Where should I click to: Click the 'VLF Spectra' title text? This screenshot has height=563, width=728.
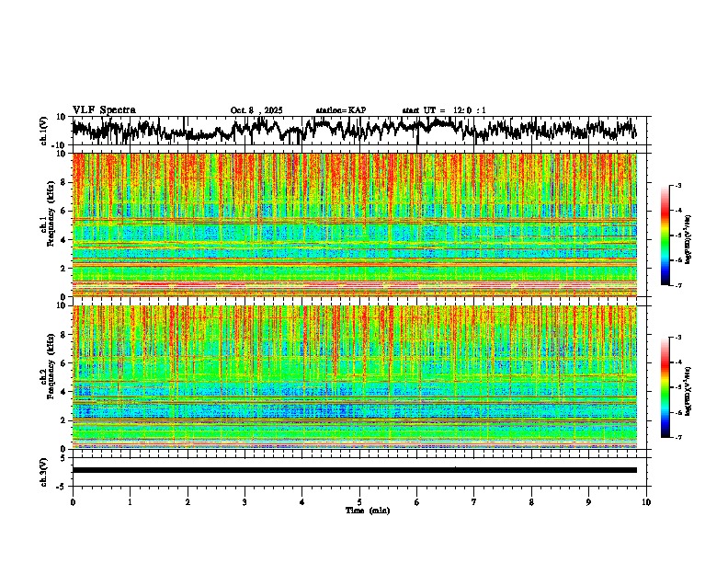[104, 109]
